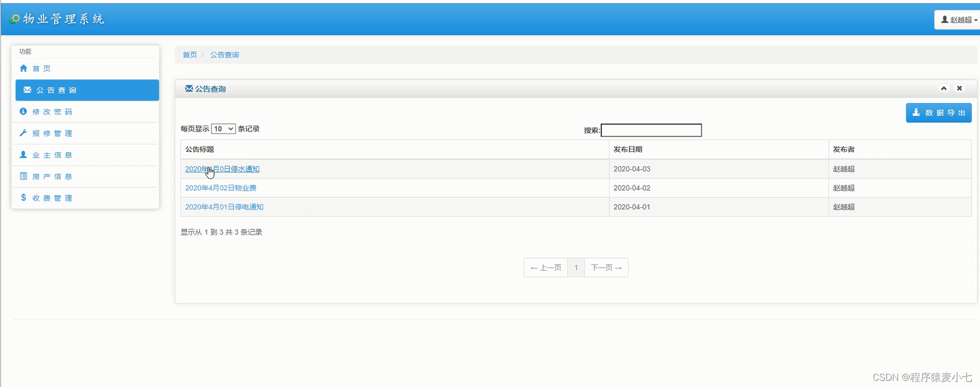Image resolution: width=980 pixels, height=387 pixels.
Task: Open the 停水通知 announcement link
Action: click(x=222, y=169)
